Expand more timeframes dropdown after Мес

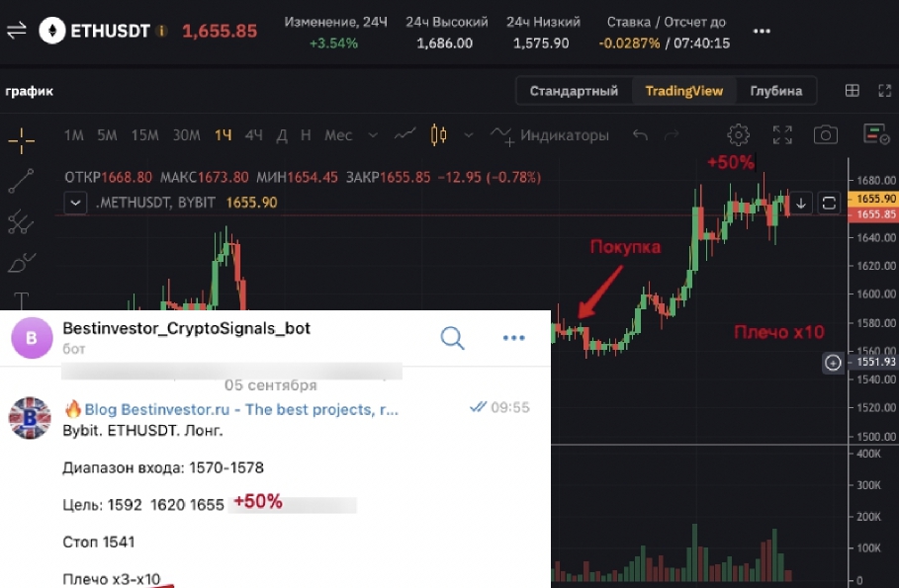pos(373,135)
